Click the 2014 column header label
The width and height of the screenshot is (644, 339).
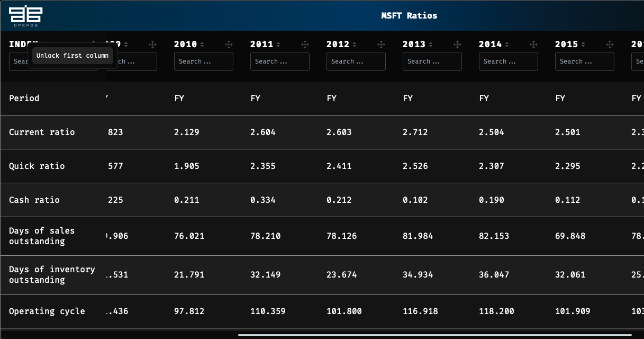coord(491,44)
